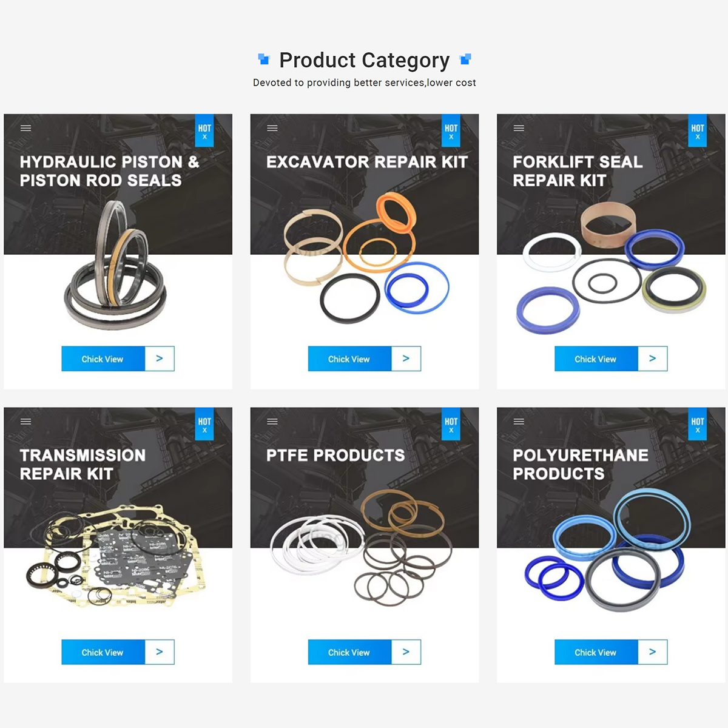Click Chick View under PTFE Products
Viewport: 728px width, 728px height.
pos(349,652)
